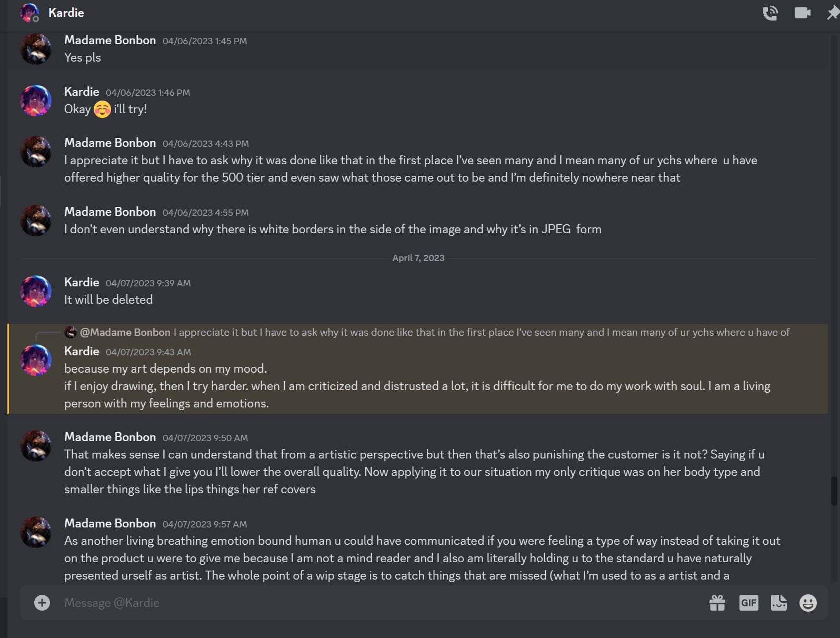Start a video call

[802, 13]
